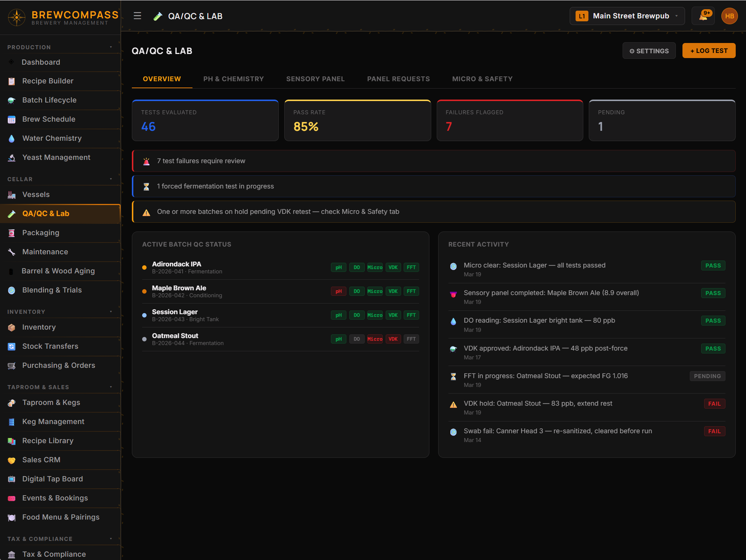Viewport: 746px width, 560px height.
Task: Click the siren icon in failures alert
Action: (146, 161)
